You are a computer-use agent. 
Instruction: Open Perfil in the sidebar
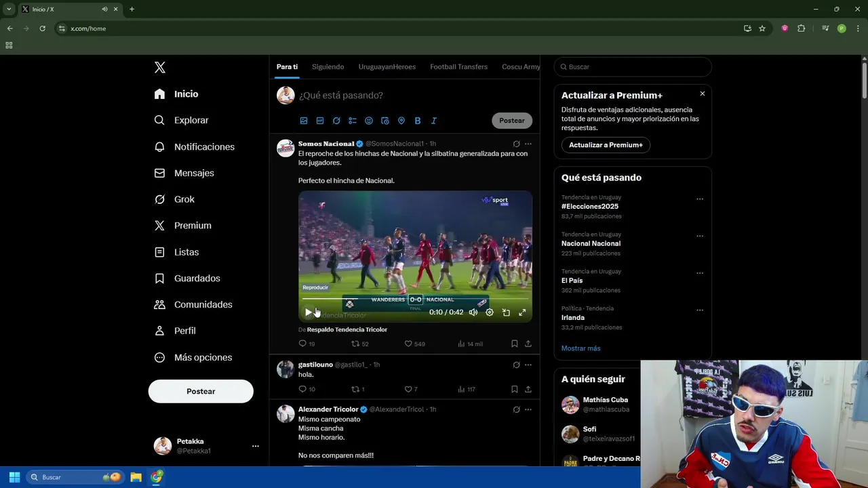175,331
